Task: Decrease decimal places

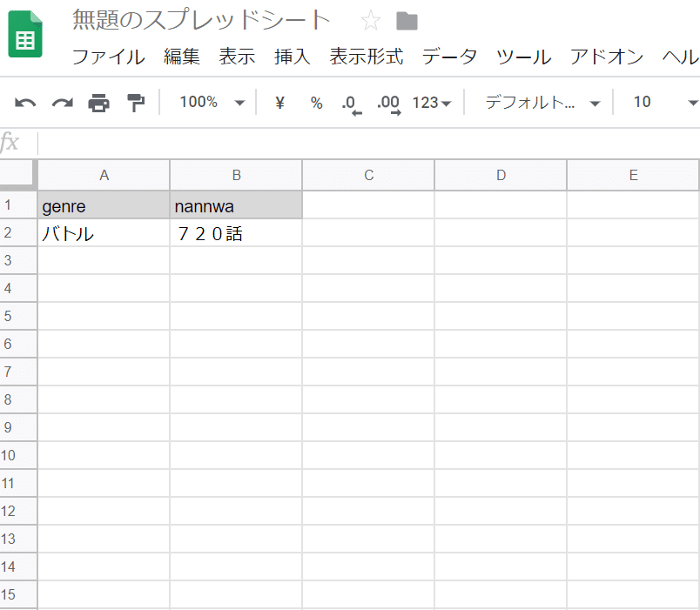Action: [x=352, y=105]
